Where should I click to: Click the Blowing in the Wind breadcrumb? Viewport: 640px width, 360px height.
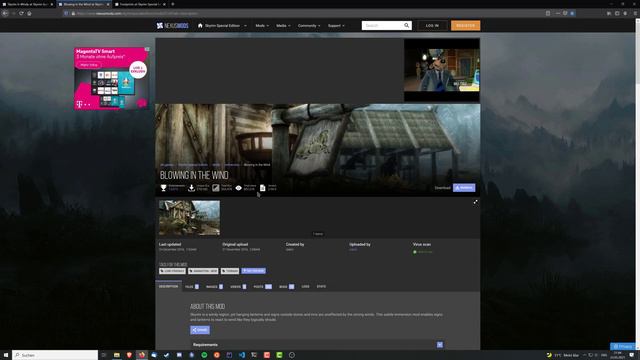pos(257,165)
